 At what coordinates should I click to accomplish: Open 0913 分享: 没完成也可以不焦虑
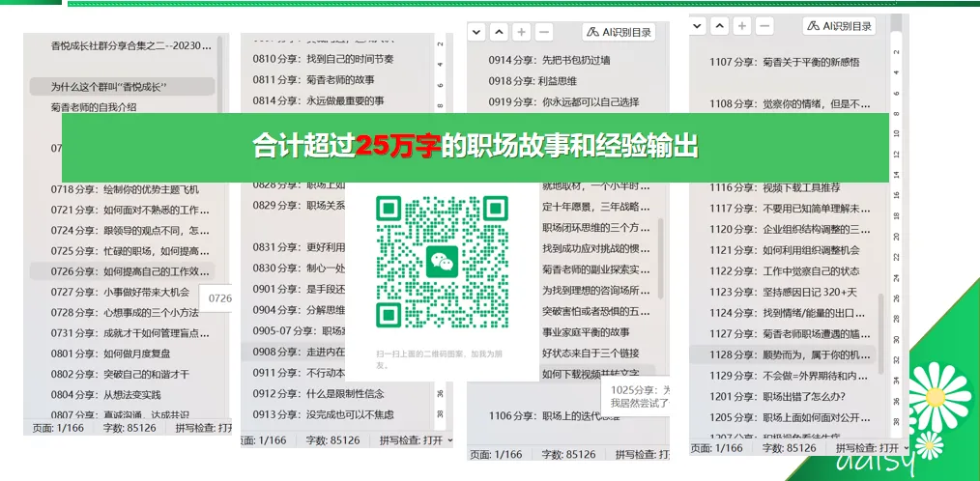click(x=323, y=414)
